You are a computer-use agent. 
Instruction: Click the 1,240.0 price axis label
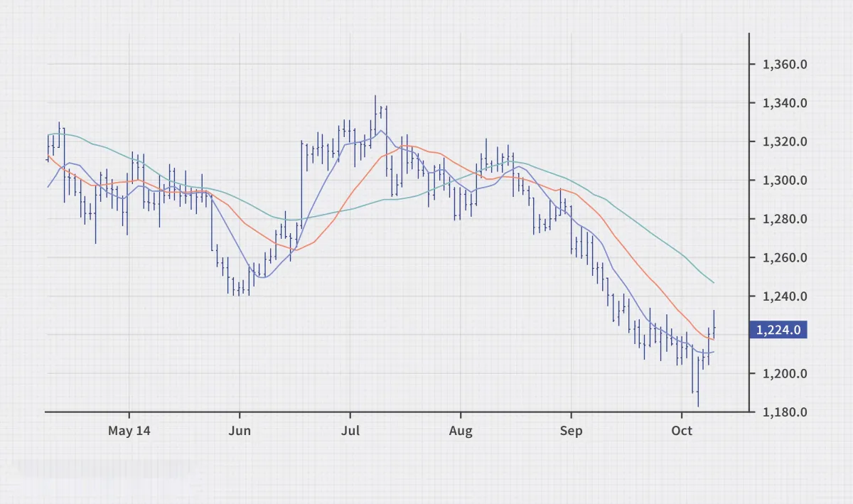(785, 296)
